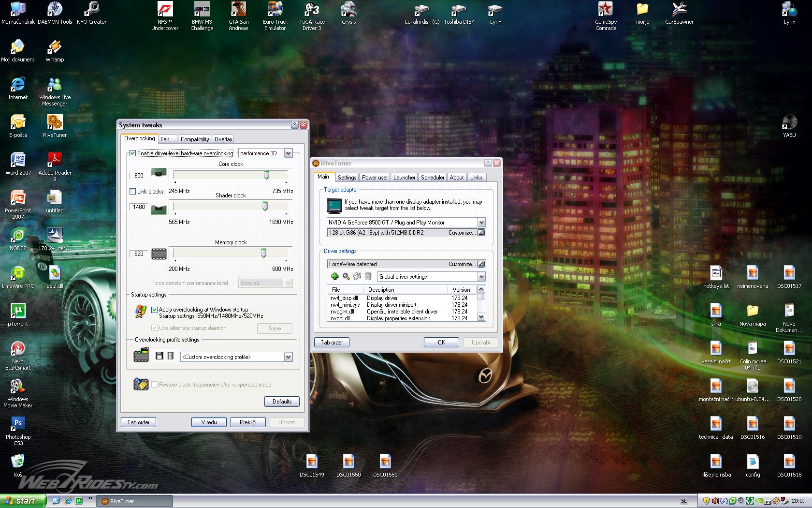The width and height of the screenshot is (812, 508).
Task: Open the DAEMON Tools desktop icon
Action: coord(55,13)
